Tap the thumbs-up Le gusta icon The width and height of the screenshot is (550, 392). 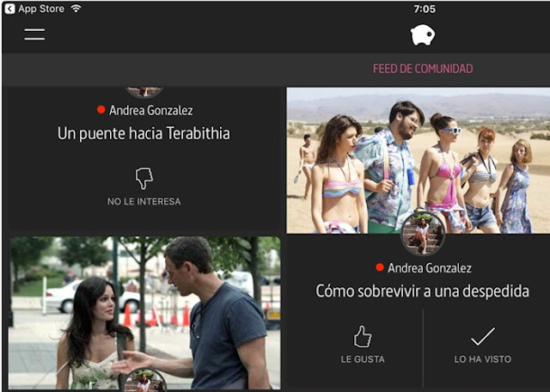[x=363, y=336]
